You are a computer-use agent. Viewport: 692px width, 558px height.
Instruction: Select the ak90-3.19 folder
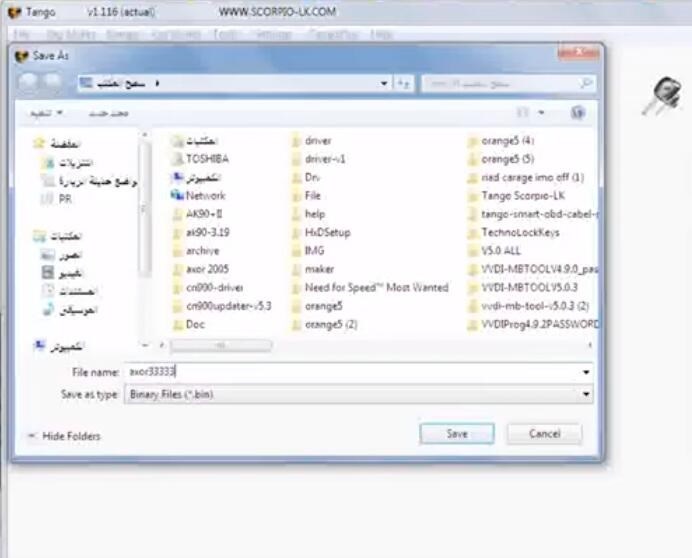pos(201,233)
